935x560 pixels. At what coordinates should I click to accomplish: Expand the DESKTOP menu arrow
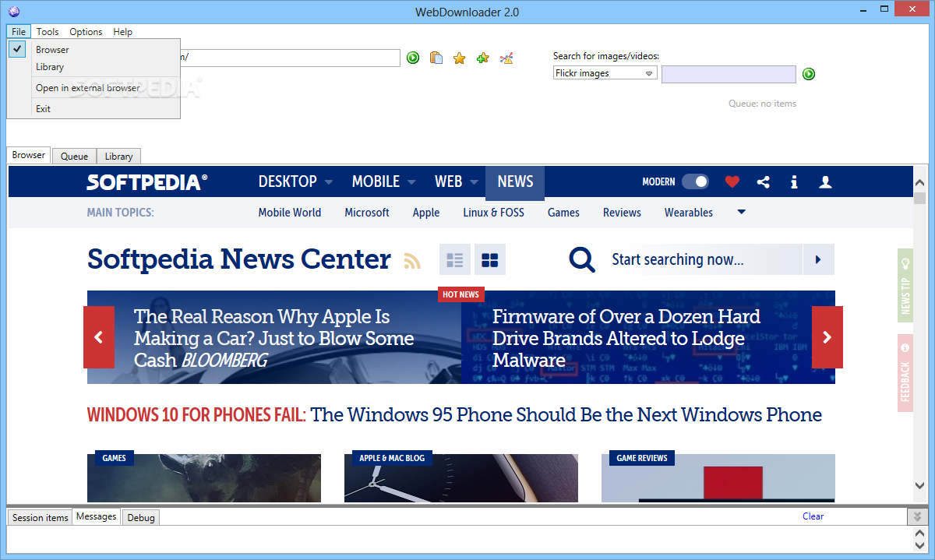(329, 182)
